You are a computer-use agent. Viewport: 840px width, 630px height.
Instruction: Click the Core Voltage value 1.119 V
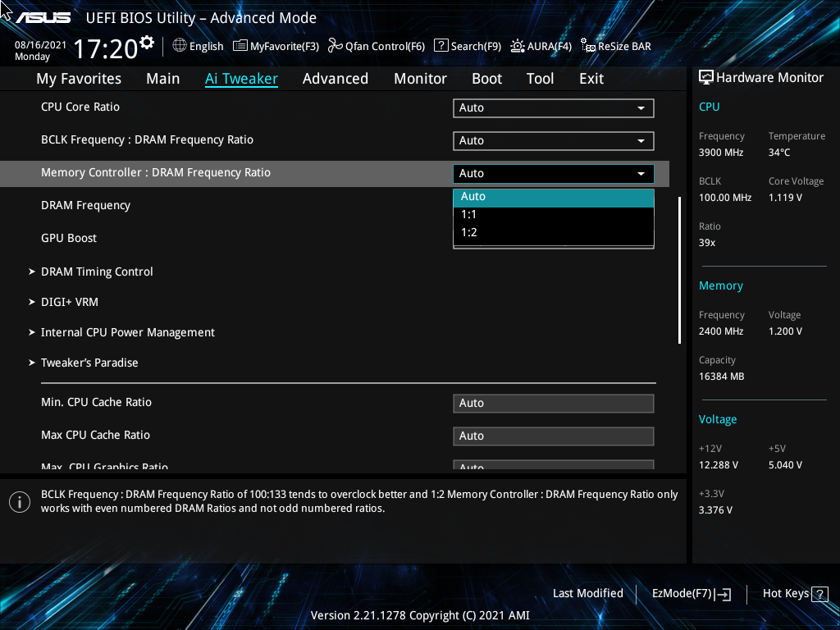coord(785,198)
